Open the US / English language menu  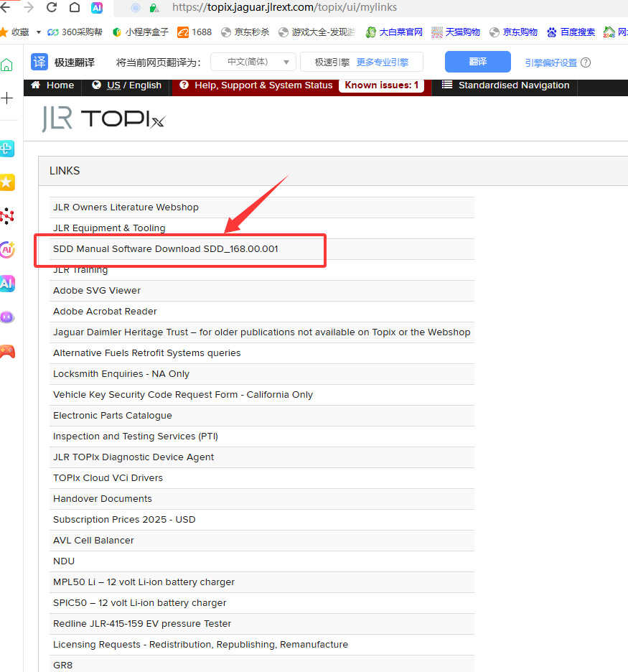point(126,85)
